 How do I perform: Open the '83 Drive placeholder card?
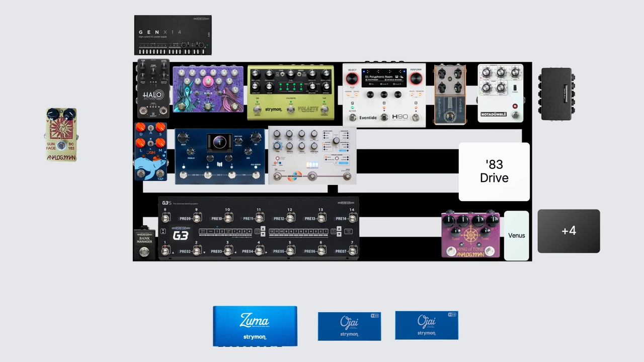(x=494, y=171)
